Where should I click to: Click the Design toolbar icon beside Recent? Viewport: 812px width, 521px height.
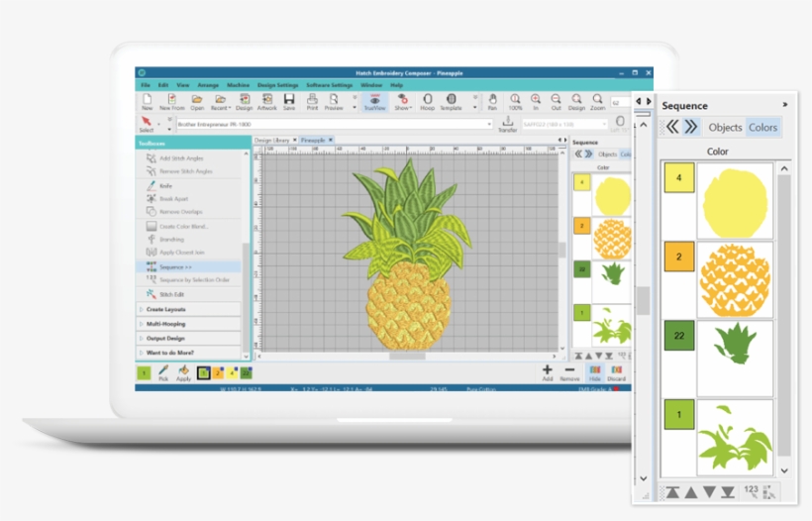click(x=244, y=101)
